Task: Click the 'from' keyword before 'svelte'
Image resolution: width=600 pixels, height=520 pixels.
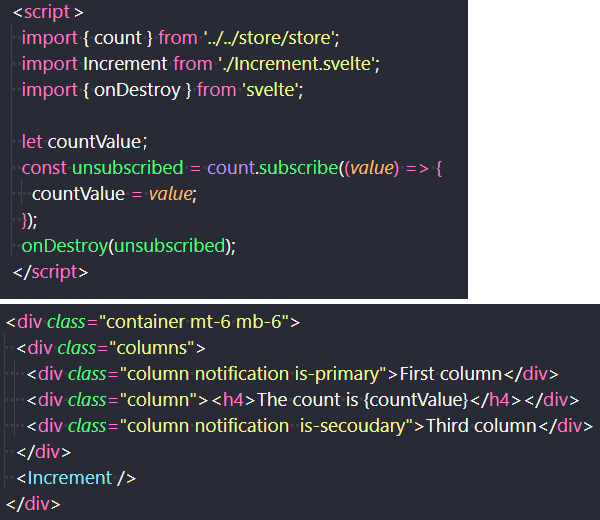Action: (216, 90)
